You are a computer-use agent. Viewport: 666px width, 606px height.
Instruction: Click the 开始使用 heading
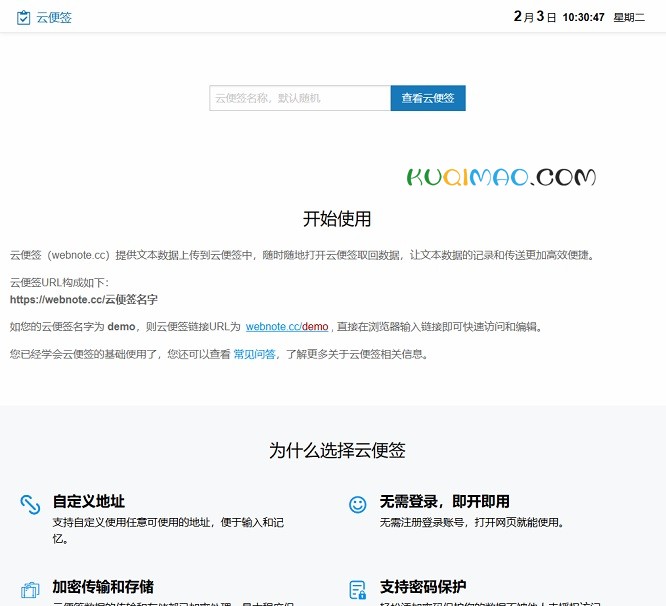click(x=337, y=219)
